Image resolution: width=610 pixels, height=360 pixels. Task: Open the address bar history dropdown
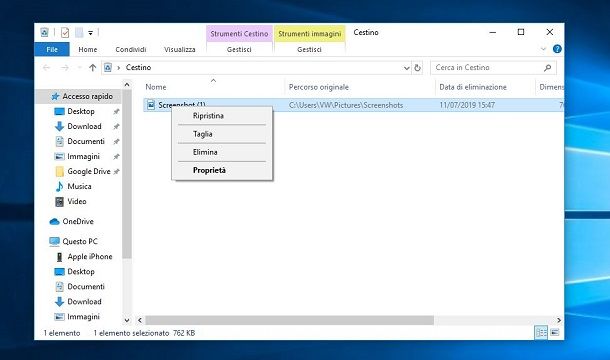pyautogui.click(x=407, y=68)
